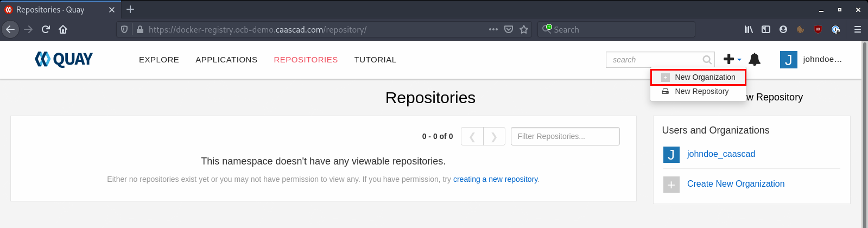Click Create New Organization link
This screenshot has width=868, height=228.
click(736, 184)
